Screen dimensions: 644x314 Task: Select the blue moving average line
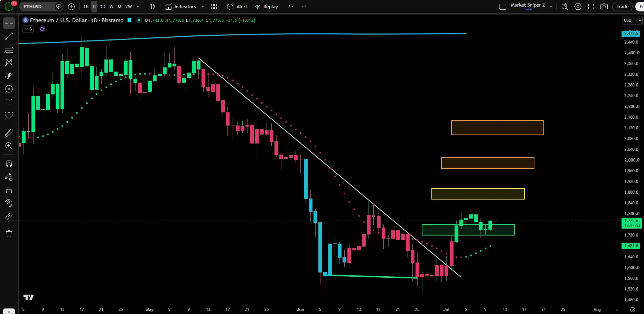[242, 35]
